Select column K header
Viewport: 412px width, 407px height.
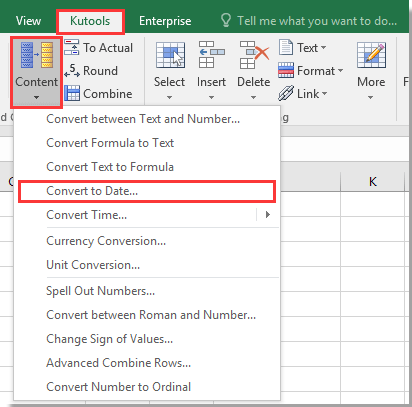(x=372, y=182)
